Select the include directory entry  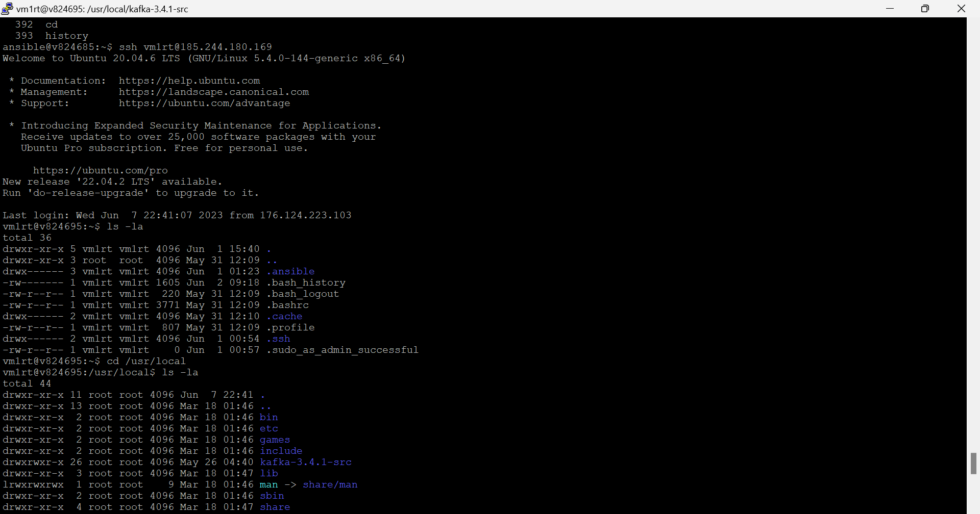pyautogui.click(x=281, y=451)
